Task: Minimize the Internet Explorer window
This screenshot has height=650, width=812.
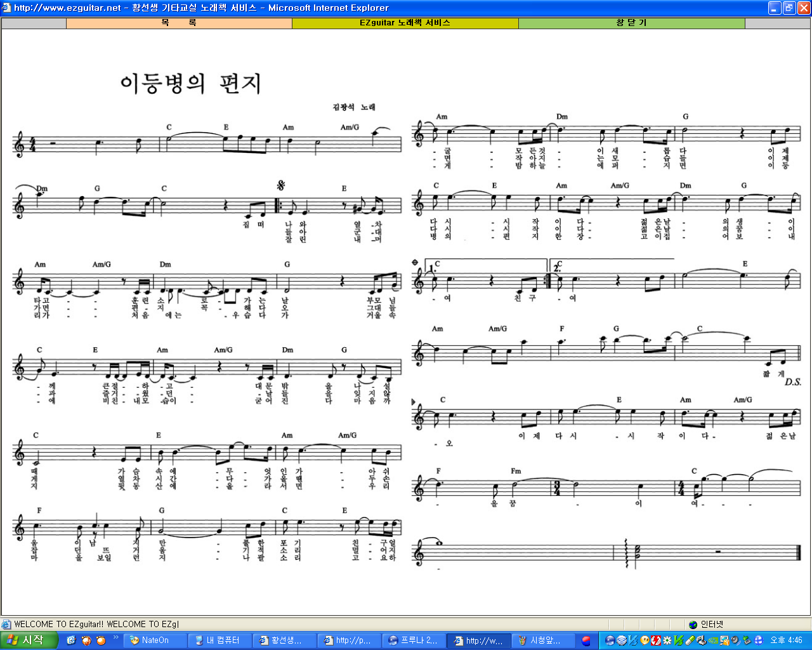Action: 775,8
